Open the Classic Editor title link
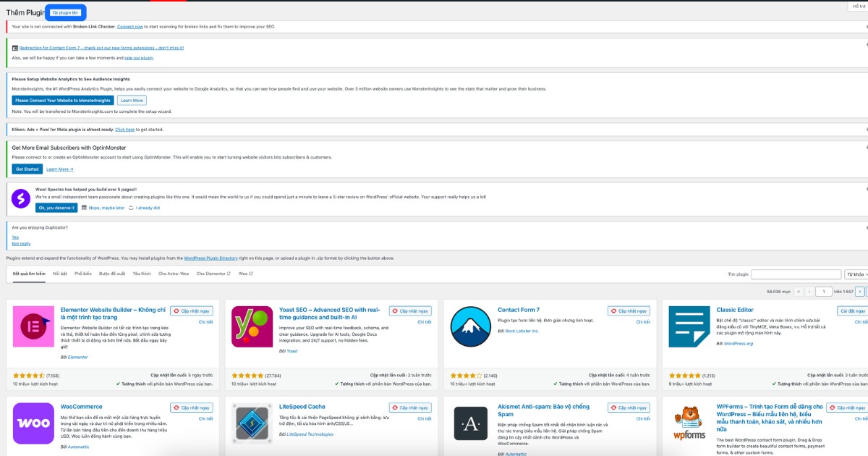The height and width of the screenshot is (456, 868). [x=735, y=310]
